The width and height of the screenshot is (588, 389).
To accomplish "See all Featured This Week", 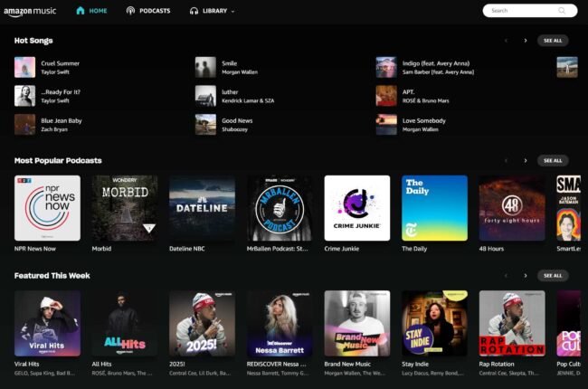I will click(x=553, y=276).
